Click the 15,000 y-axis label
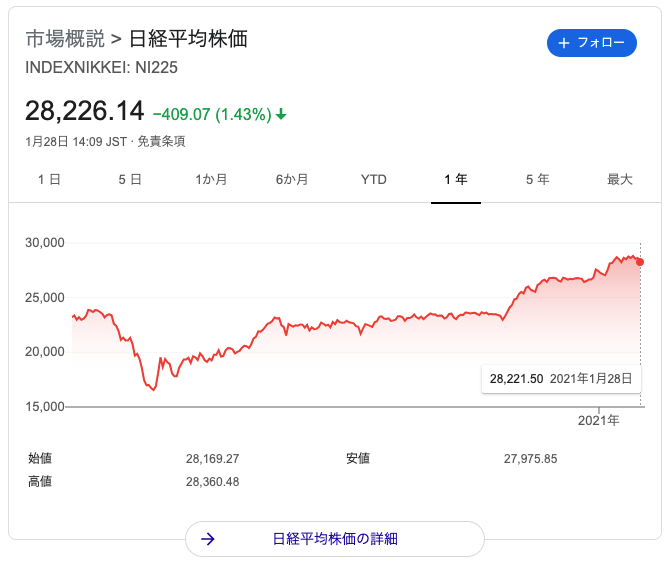Screen dimensions: 672x562 [x=45, y=406]
